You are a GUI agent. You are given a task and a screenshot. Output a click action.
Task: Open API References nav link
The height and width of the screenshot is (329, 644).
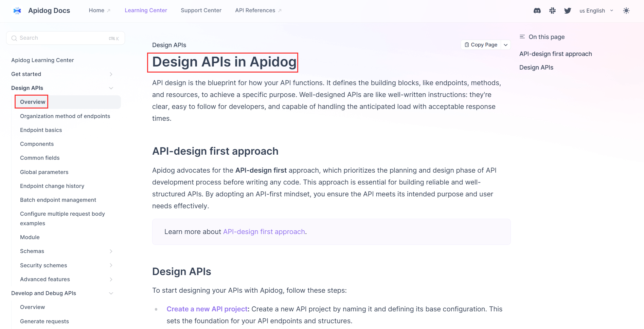pyautogui.click(x=258, y=11)
